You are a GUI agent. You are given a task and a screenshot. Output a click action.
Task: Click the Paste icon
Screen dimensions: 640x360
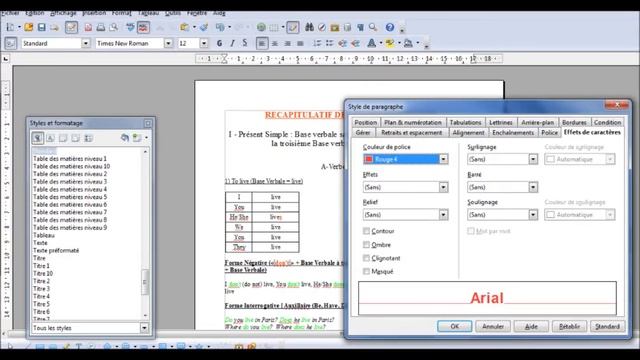click(184, 27)
